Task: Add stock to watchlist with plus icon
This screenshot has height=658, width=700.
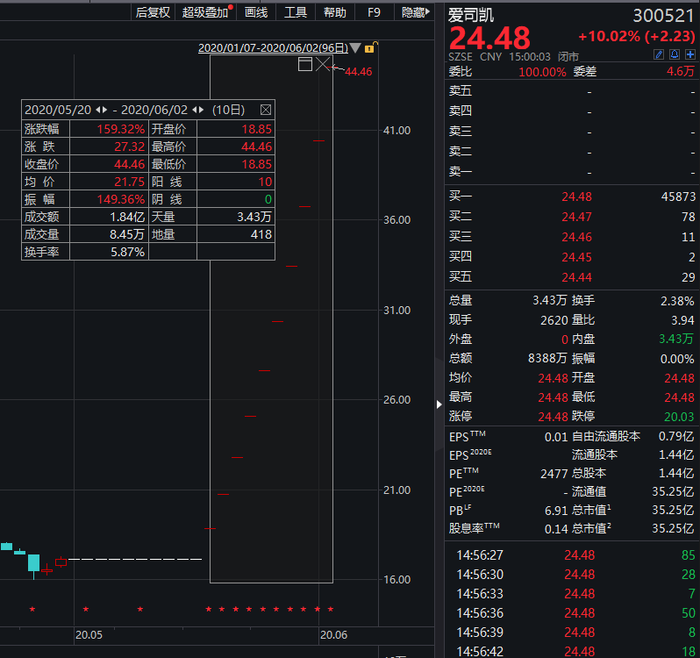Action: coord(690,54)
